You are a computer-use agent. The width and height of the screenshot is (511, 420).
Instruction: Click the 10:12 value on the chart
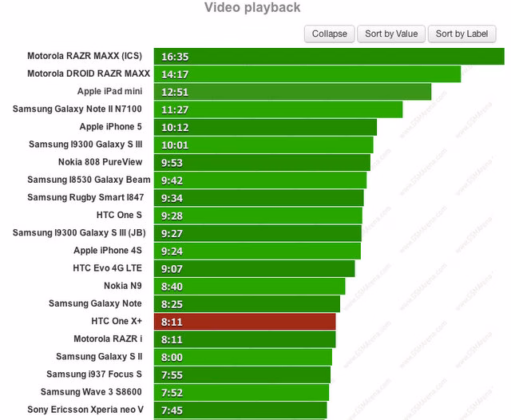[175, 128]
